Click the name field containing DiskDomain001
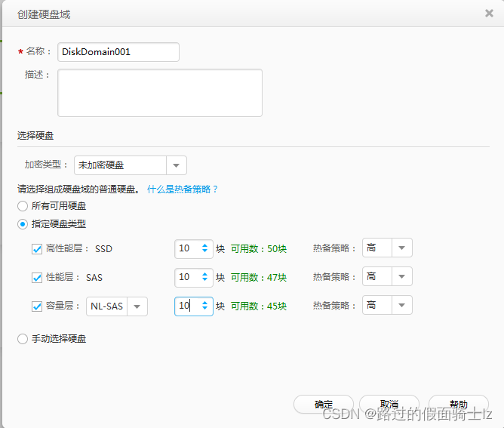 coord(118,52)
